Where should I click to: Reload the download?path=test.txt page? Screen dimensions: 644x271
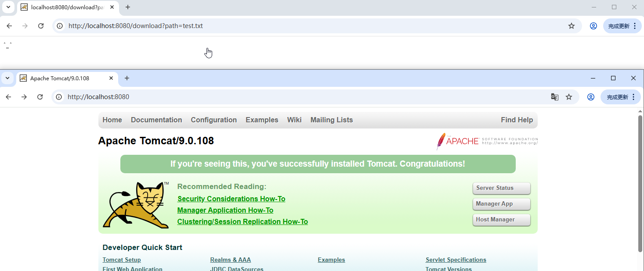click(41, 26)
